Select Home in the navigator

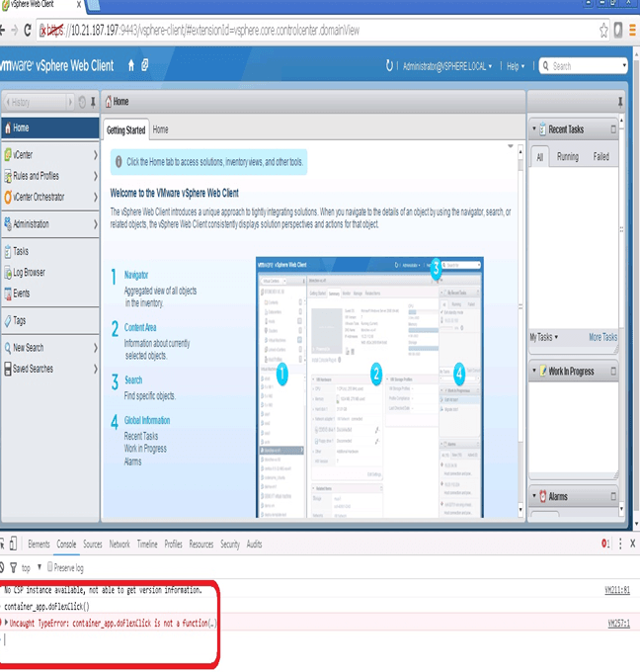click(x=50, y=127)
